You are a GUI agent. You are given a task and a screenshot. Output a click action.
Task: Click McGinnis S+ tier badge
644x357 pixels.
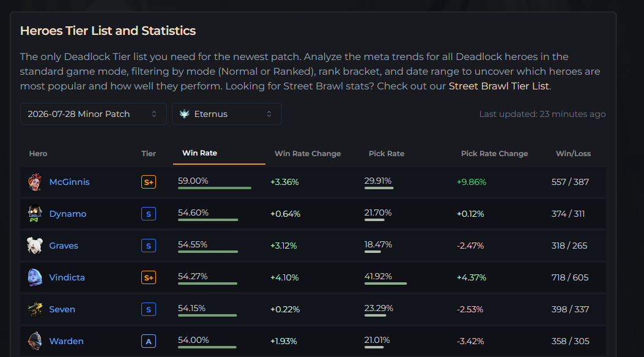click(x=149, y=182)
